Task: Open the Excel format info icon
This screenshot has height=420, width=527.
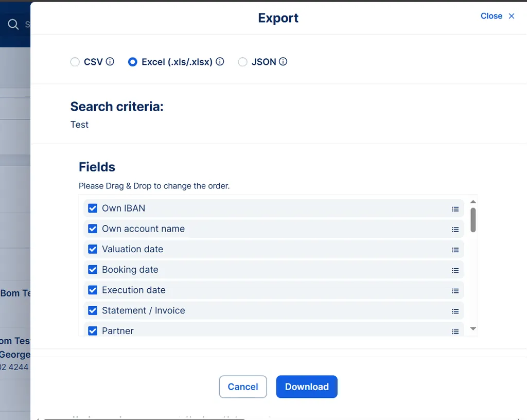Action: pos(220,61)
